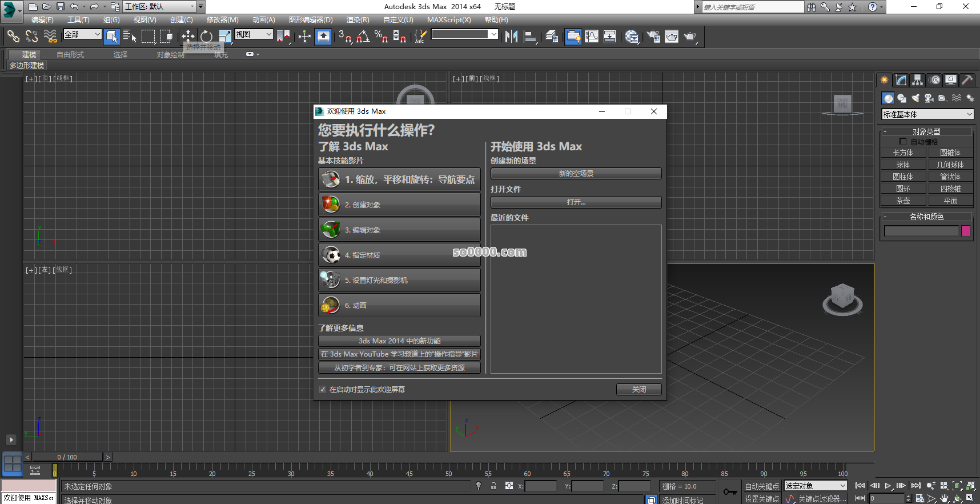Click the Mirror tool in the toolbar
The height and width of the screenshot is (504, 980).
tap(511, 37)
